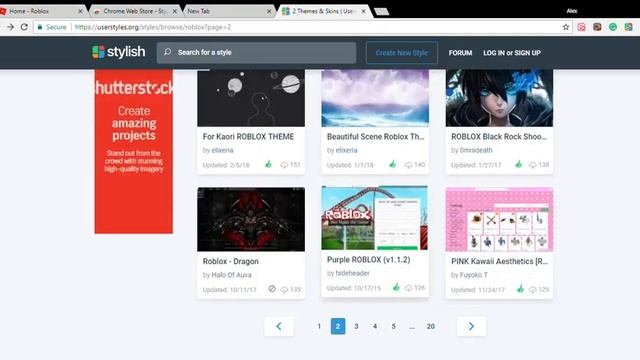Go forward in browser history

pyautogui.click(x=10, y=27)
